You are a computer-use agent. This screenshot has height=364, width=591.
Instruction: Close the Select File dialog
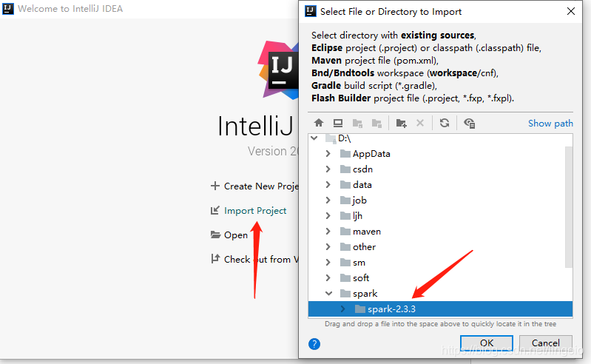(x=571, y=11)
